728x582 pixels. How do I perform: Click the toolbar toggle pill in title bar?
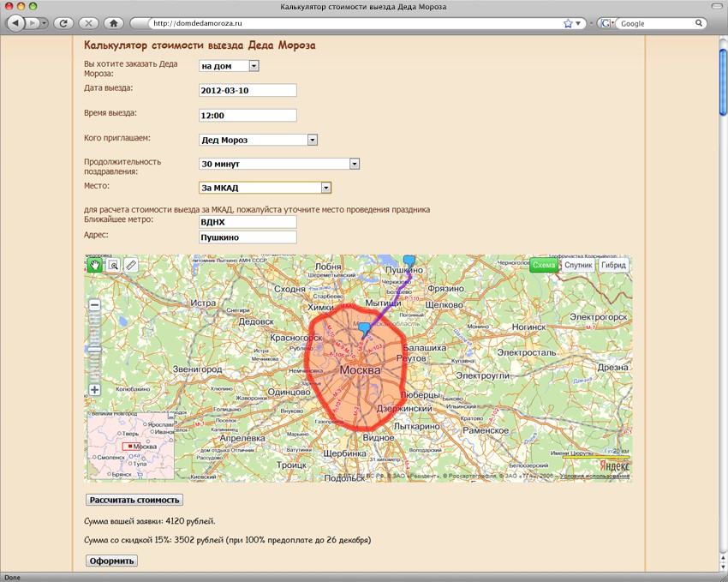coord(718,6)
